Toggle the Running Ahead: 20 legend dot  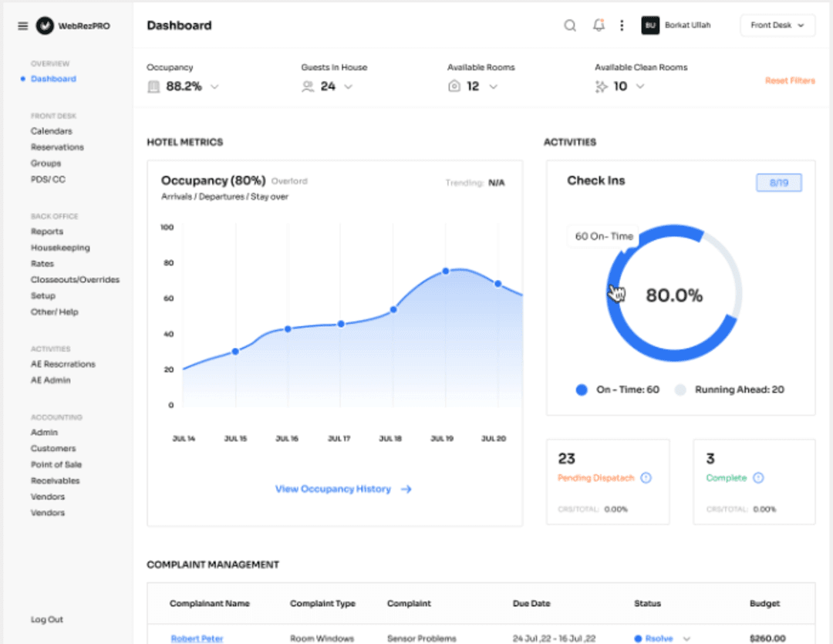[680, 389]
